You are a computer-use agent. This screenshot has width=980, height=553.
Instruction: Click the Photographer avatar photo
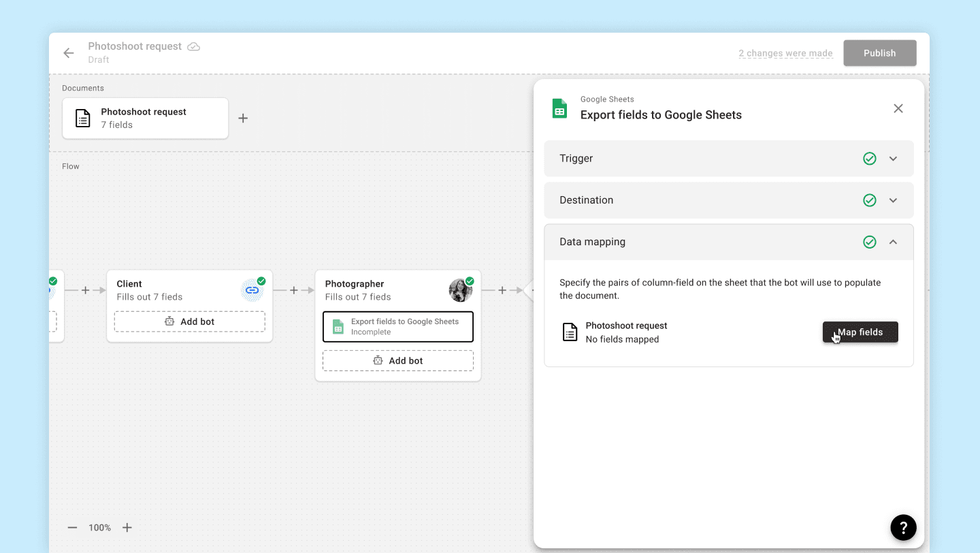pyautogui.click(x=461, y=290)
